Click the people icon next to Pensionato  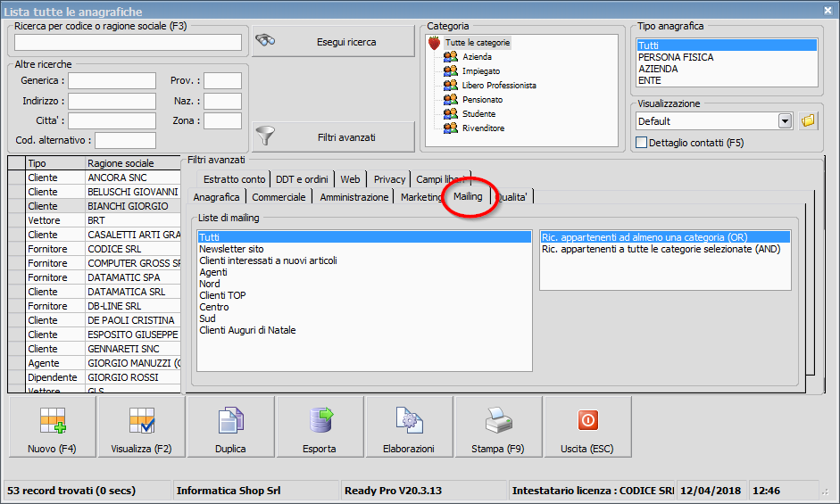click(x=451, y=99)
